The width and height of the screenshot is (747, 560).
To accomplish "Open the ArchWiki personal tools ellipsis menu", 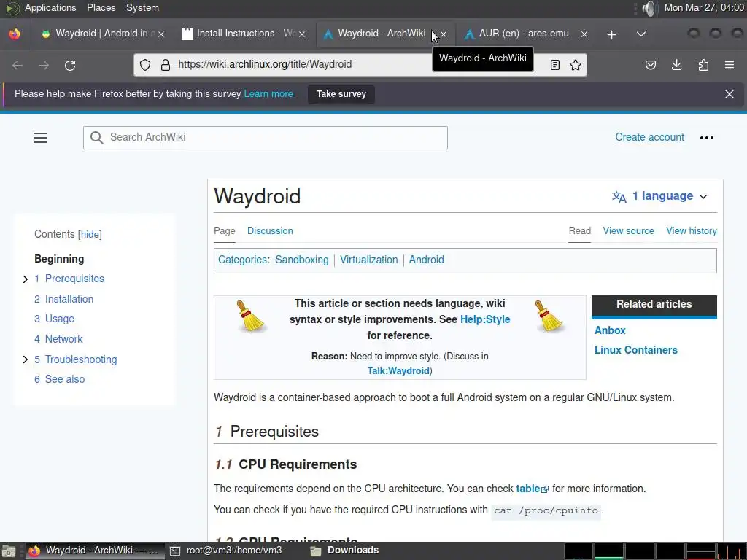I will pos(706,138).
